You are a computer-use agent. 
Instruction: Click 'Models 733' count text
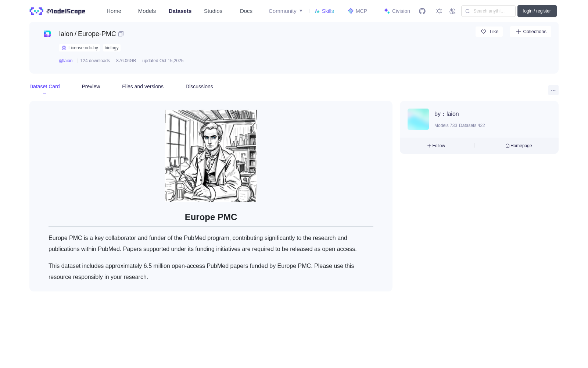446,125
